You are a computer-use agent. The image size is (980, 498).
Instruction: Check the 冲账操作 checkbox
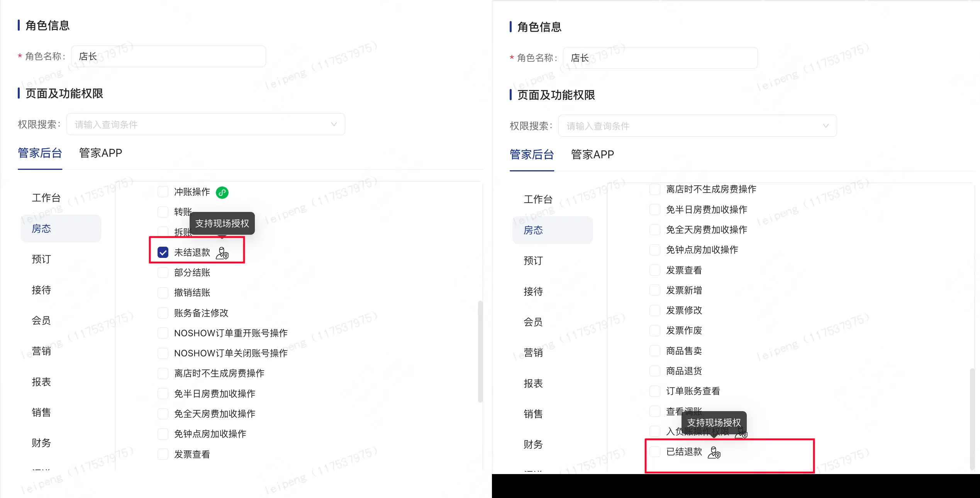[x=163, y=192]
